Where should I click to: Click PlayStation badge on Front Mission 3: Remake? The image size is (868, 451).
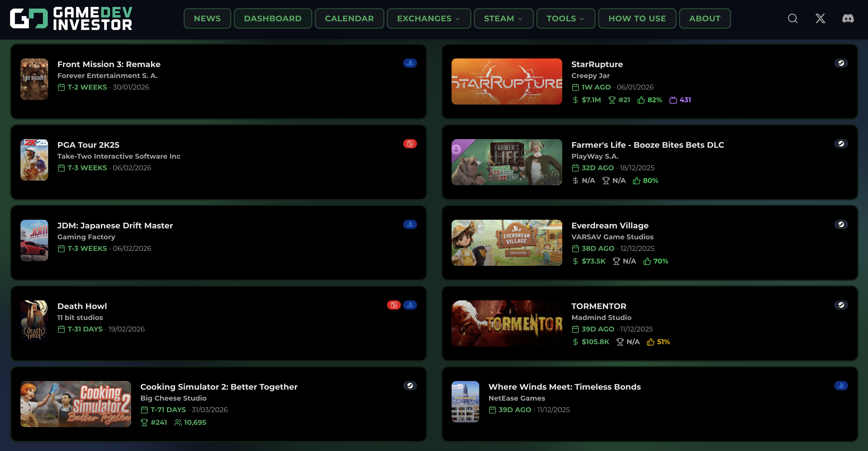[410, 63]
